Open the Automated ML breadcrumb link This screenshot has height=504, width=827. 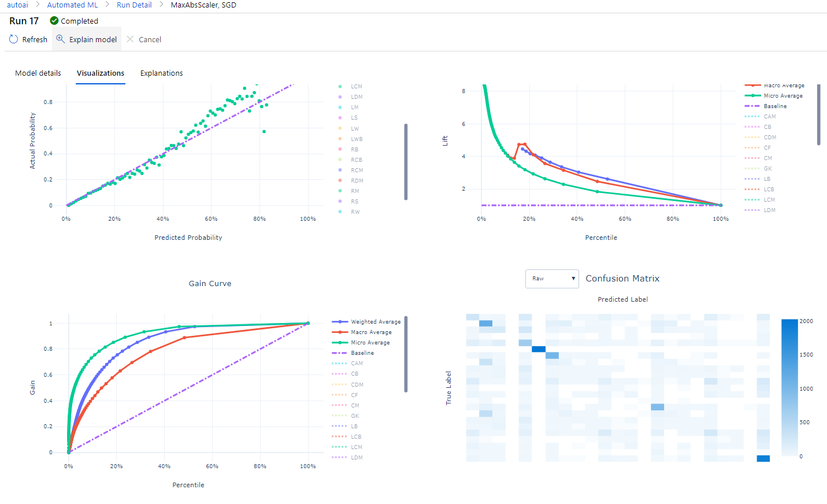73,5
